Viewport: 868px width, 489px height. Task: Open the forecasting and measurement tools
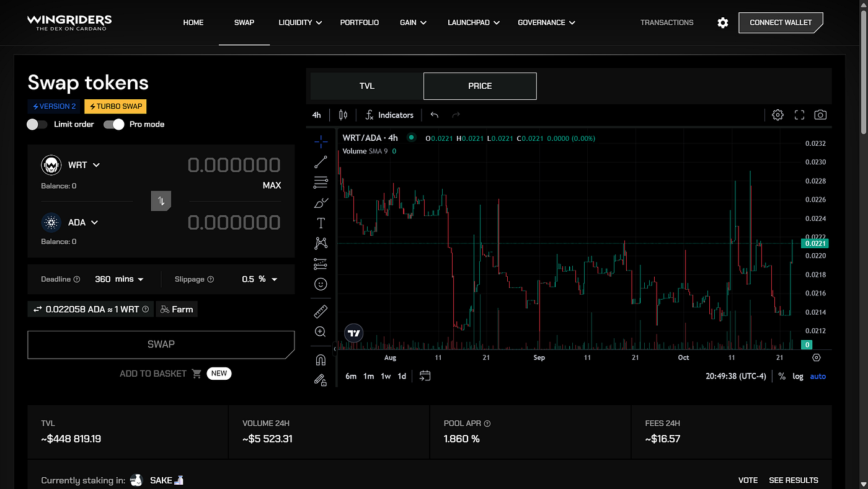coord(321,264)
